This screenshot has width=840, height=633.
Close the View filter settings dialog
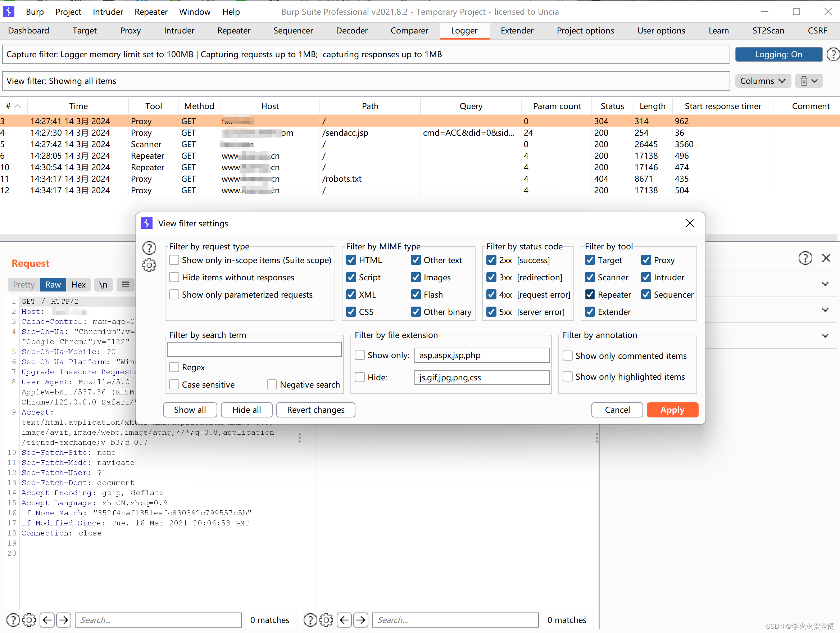coord(690,223)
